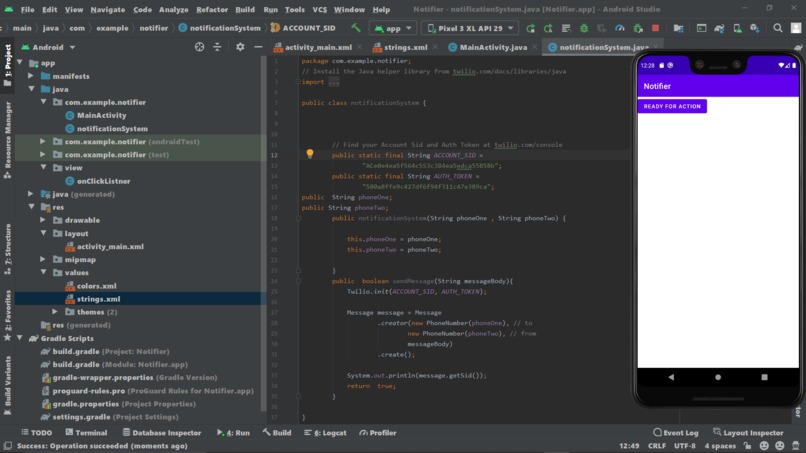
Task: Expand the themes (2) folder
Action: (x=55, y=312)
